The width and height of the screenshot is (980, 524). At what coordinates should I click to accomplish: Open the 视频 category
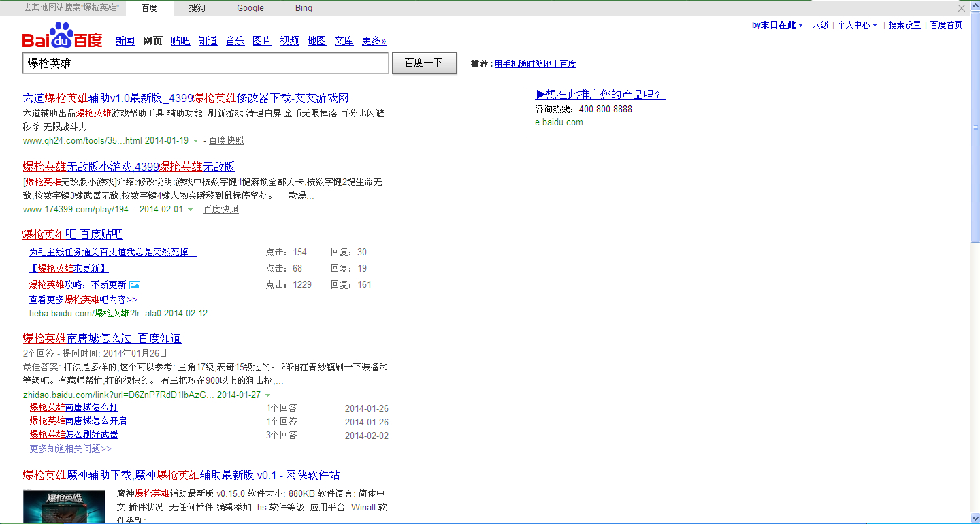click(290, 41)
